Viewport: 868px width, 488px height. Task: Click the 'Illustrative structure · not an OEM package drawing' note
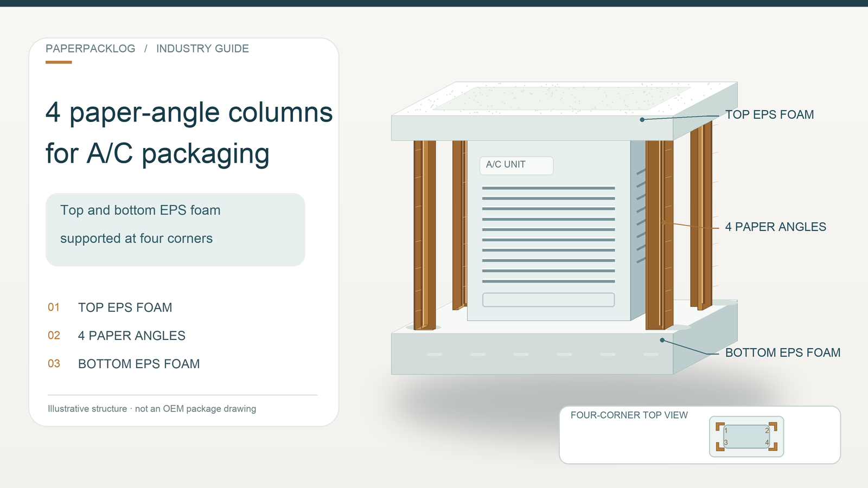[x=152, y=409]
